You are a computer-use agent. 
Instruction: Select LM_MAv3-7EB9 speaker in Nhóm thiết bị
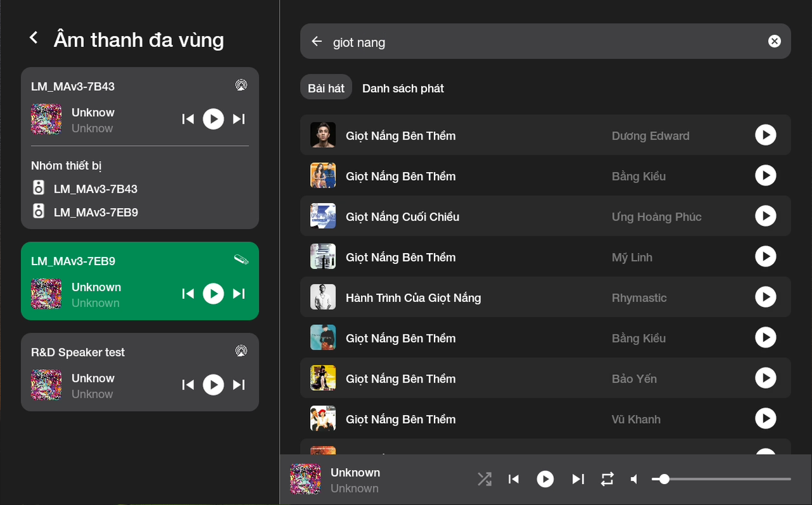95,213
